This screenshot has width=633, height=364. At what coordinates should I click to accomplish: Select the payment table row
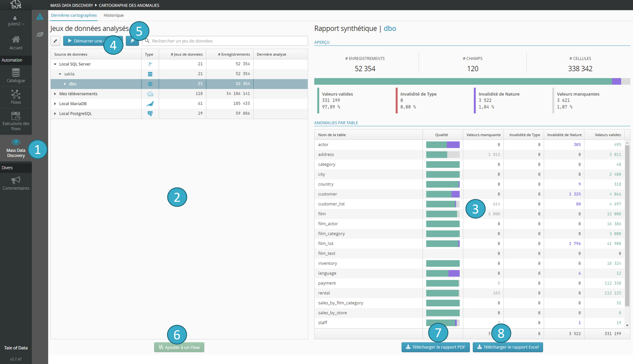(470, 283)
